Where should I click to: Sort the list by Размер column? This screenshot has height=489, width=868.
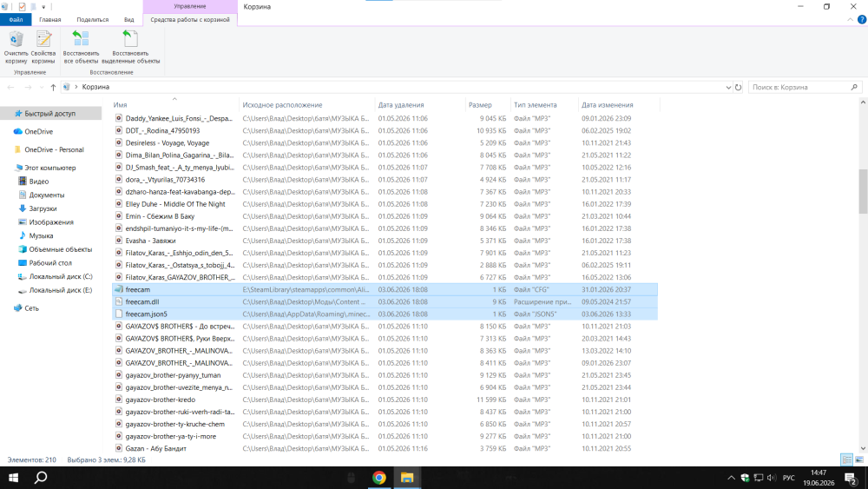480,105
